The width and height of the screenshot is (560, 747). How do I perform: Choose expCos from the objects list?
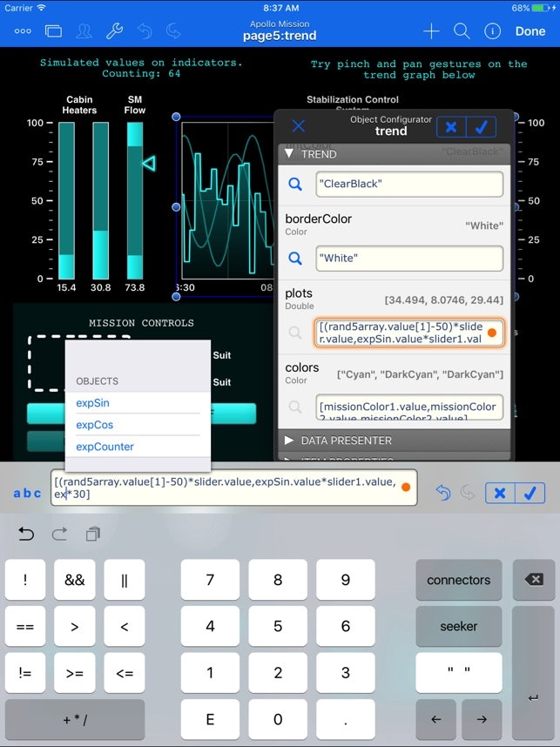pyautogui.click(x=138, y=425)
